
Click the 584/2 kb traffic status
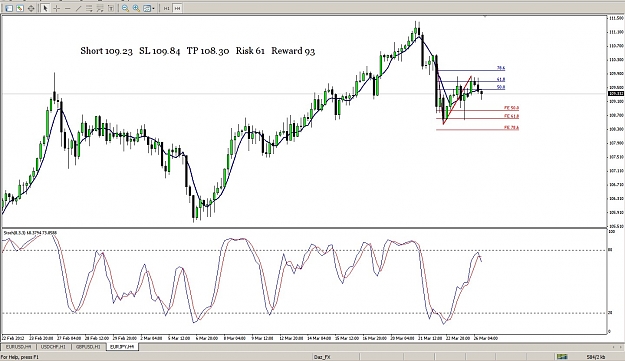point(595,357)
